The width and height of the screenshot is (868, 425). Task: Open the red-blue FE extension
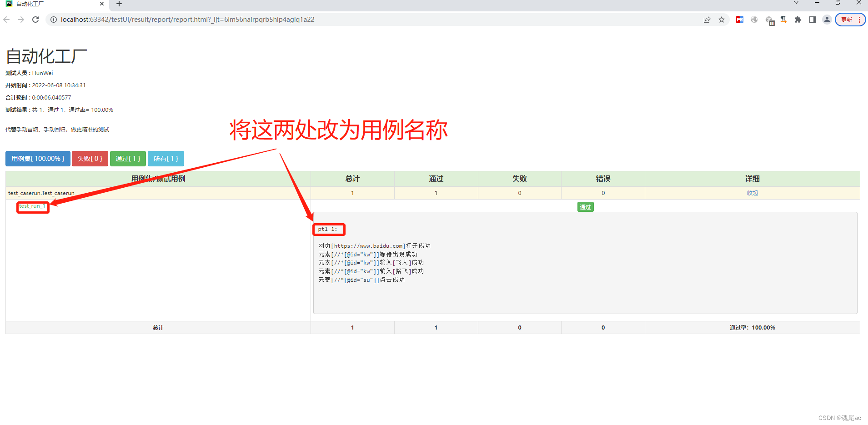[740, 20]
